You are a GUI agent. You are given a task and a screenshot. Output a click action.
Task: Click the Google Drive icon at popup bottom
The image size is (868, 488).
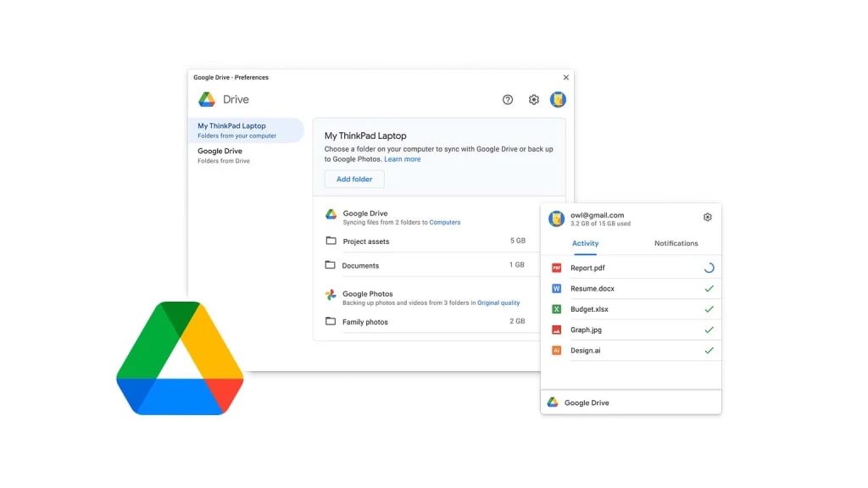(x=554, y=402)
